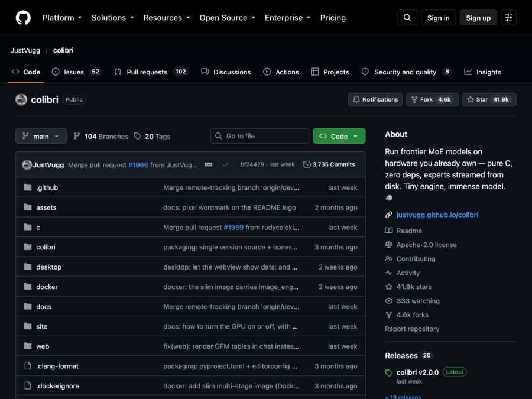The width and height of the screenshot is (532, 399).
Task: Click the license scale icon
Action: point(389,245)
